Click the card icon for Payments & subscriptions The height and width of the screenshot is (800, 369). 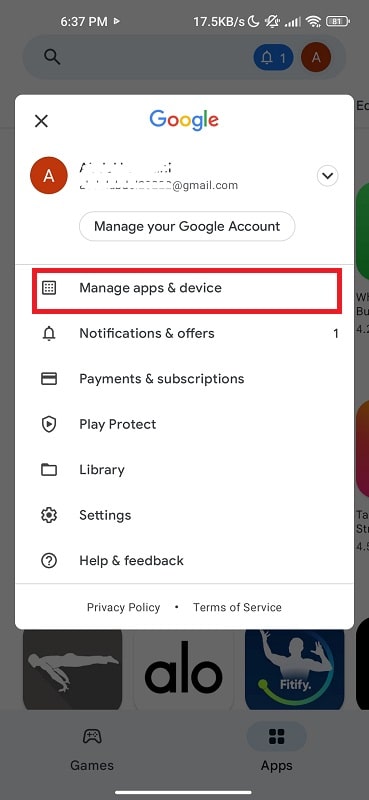49,379
